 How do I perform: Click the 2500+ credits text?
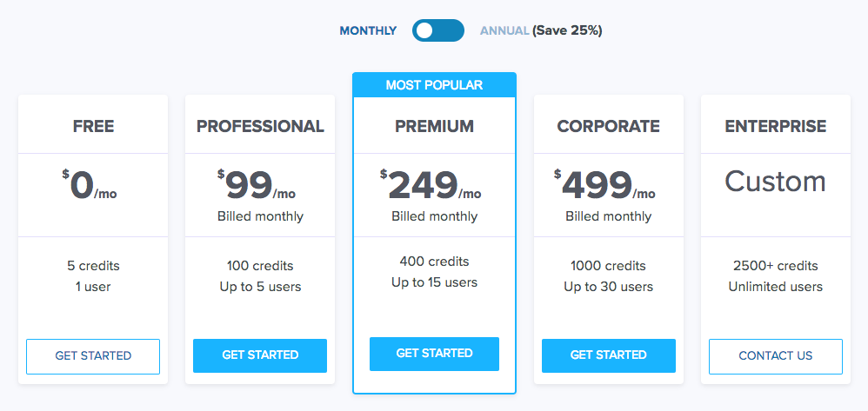point(775,266)
